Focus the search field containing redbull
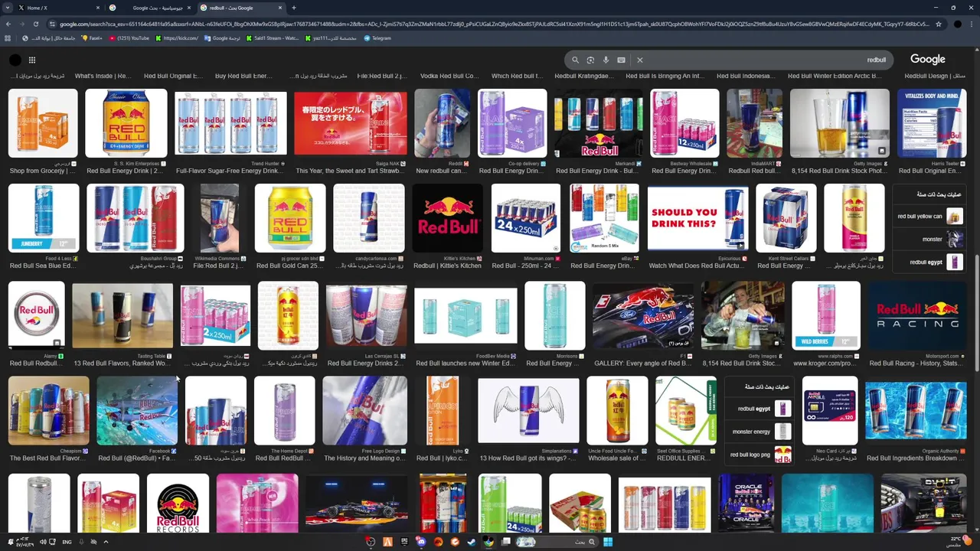This screenshot has height=551, width=980. [x=766, y=60]
